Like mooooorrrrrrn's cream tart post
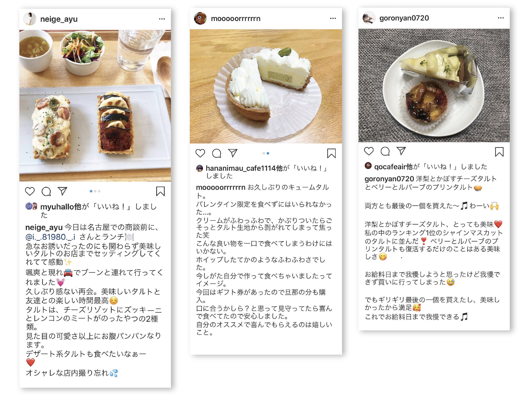This screenshot has width=532, height=401. click(200, 153)
